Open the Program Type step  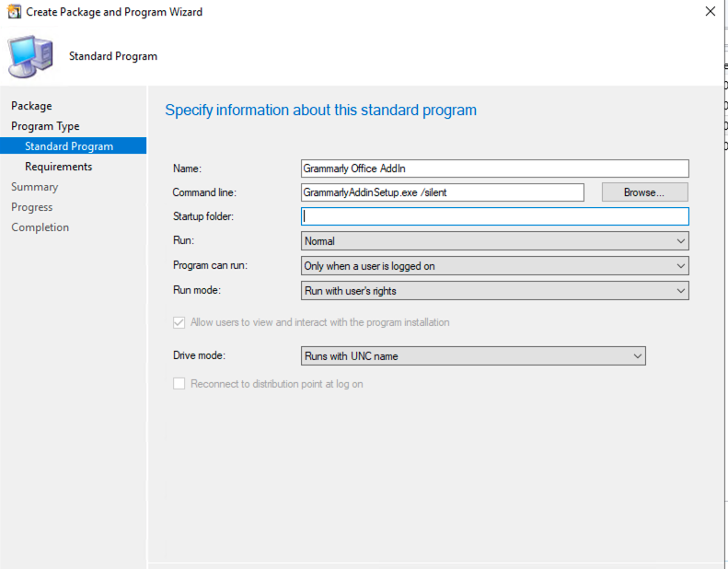pos(45,126)
